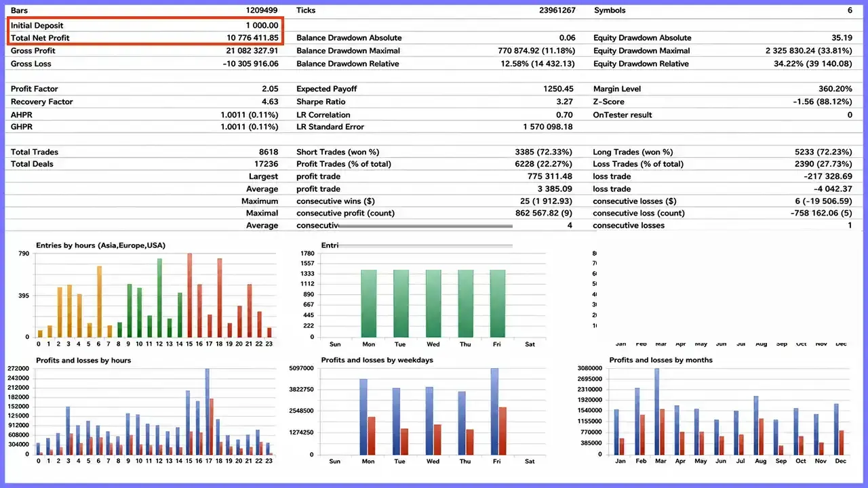The width and height of the screenshot is (868, 488).
Task: Click average loss trade value -4 042.37
Action: click(833, 189)
